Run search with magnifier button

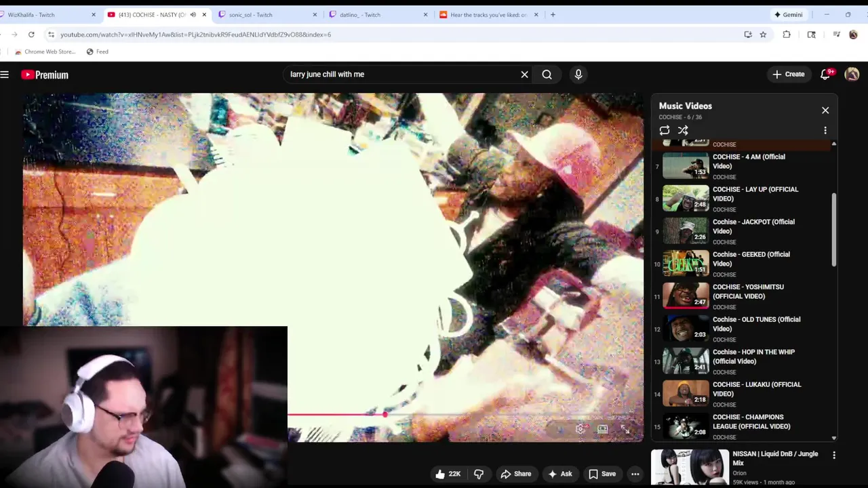click(x=547, y=75)
